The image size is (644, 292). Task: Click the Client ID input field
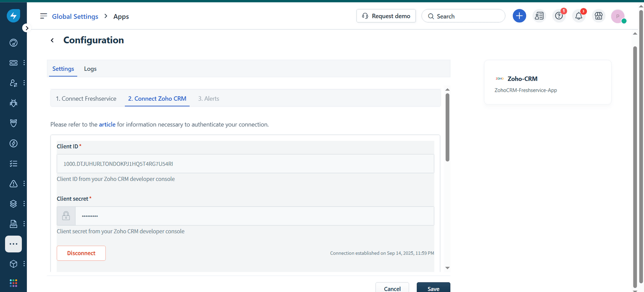pos(245,164)
